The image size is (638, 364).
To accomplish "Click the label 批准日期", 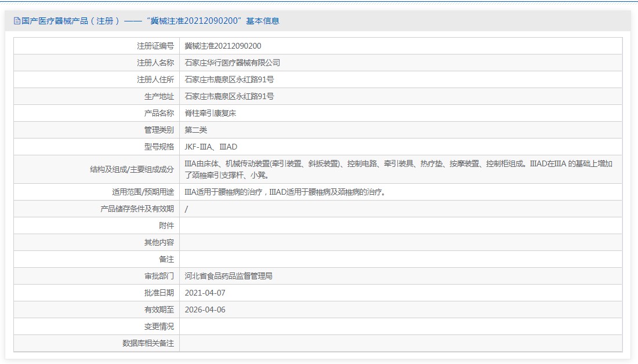I will click(159, 293).
